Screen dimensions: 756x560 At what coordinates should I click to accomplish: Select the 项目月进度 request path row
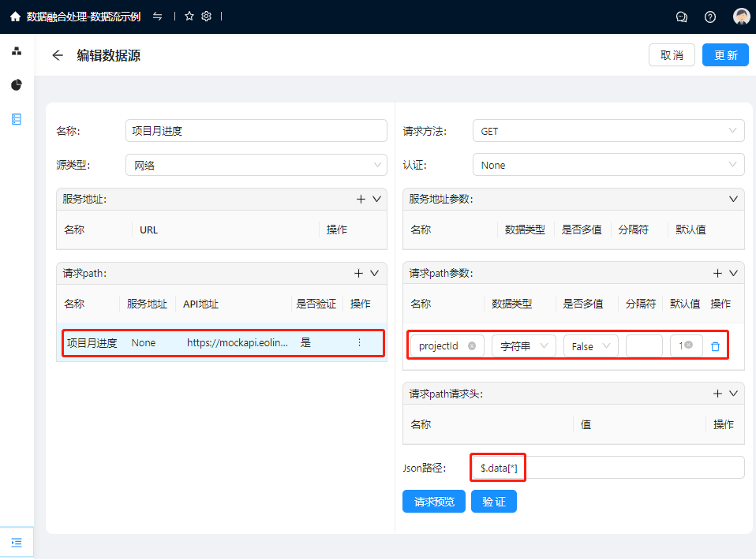[x=221, y=343]
